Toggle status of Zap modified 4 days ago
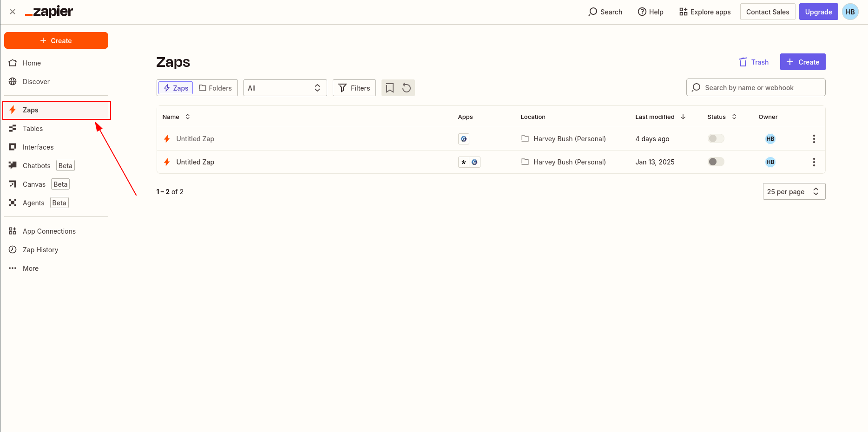This screenshot has height=432, width=868. point(716,138)
